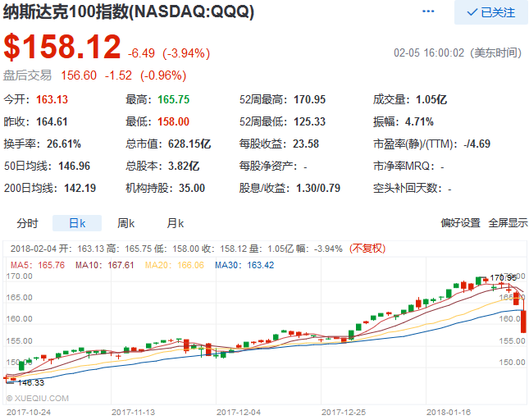Click the 2017-12-25 date axis label
Image resolution: width=529 pixels, height=420 pixels.
tap(344, 413)
